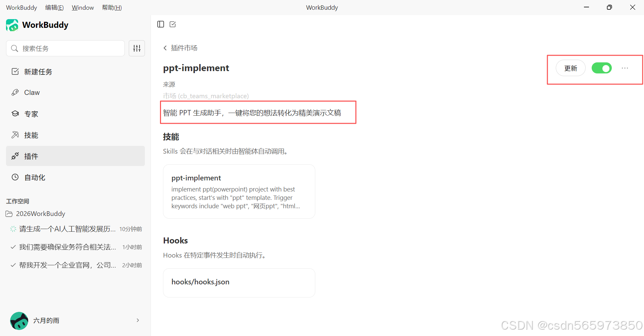Image resolution: width=644 pixels, height=336 pixels.
Task: Open the task 请生成一个AI人工智能发展历...
Action: click(75, 229)
